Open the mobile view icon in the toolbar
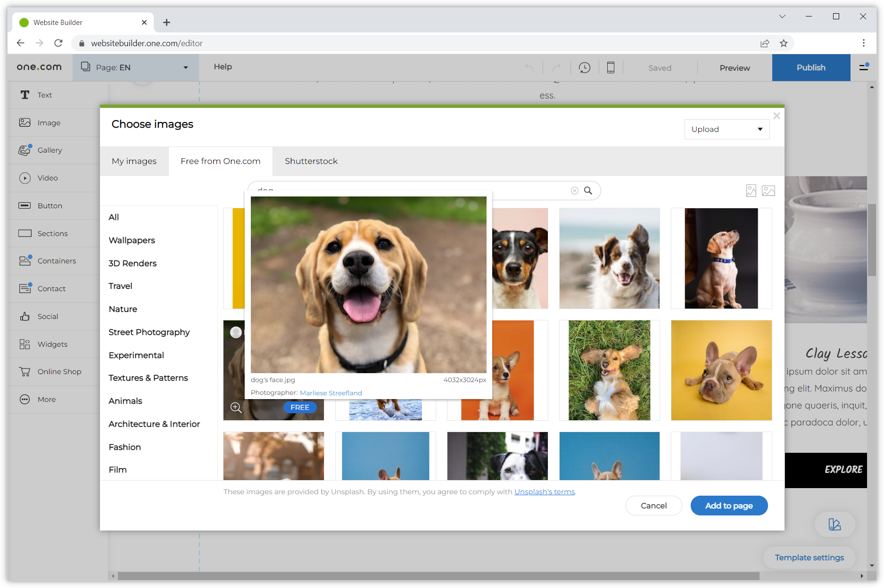 point(611,68)
